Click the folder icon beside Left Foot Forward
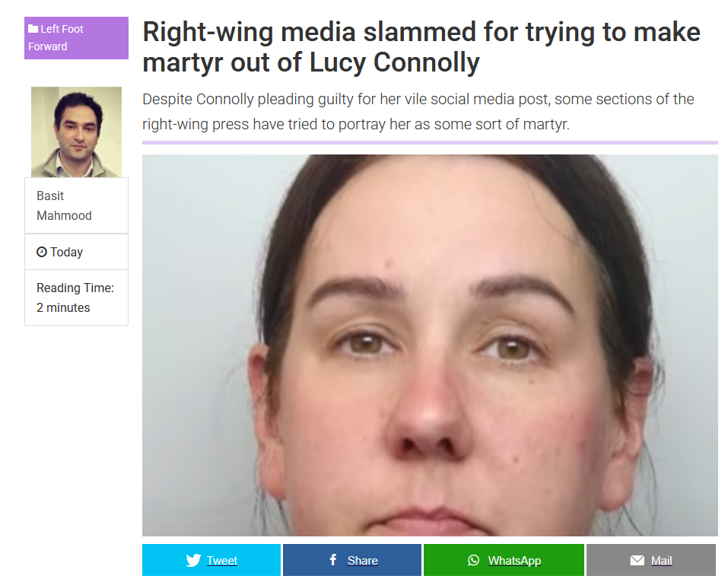728x579 pixels. click(x=33, y=29)
